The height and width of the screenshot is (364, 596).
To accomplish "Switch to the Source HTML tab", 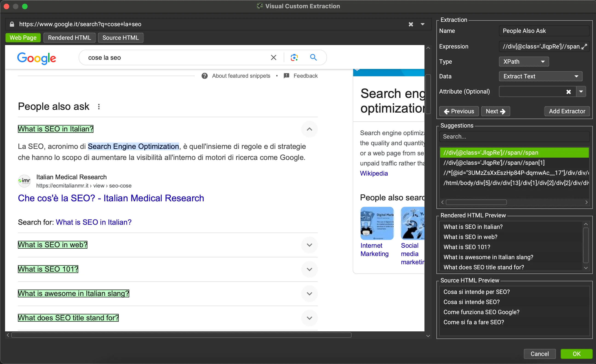I will (121, 37).
